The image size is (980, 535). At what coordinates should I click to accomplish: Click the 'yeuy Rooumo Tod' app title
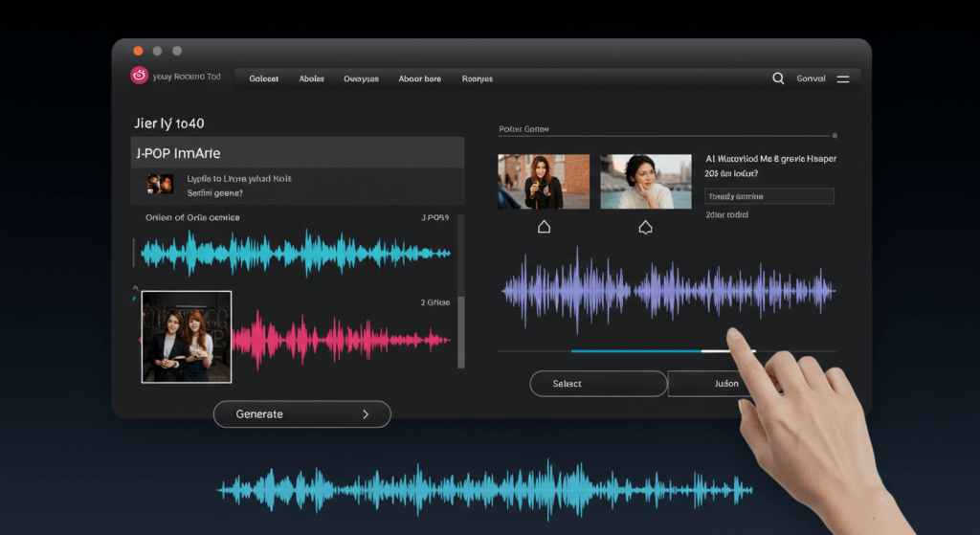pos(187,77)
